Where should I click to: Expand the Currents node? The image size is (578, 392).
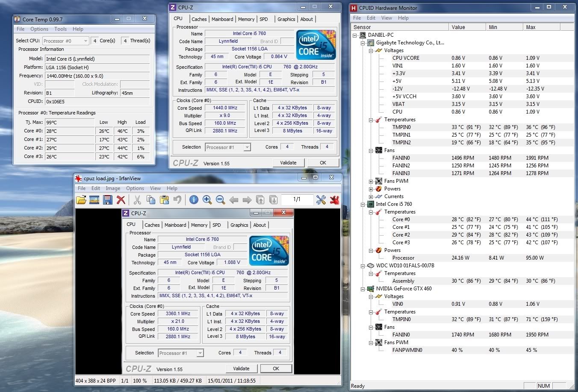tap(371, 196)
